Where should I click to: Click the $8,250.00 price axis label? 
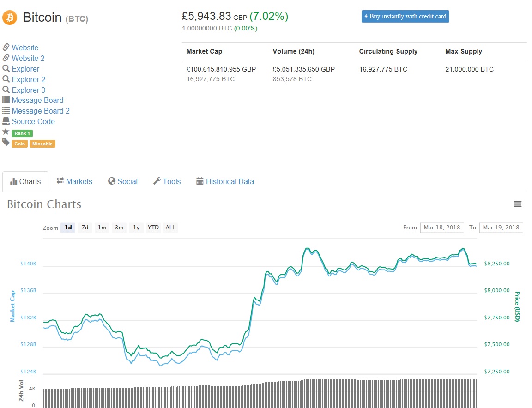[497, 264]
